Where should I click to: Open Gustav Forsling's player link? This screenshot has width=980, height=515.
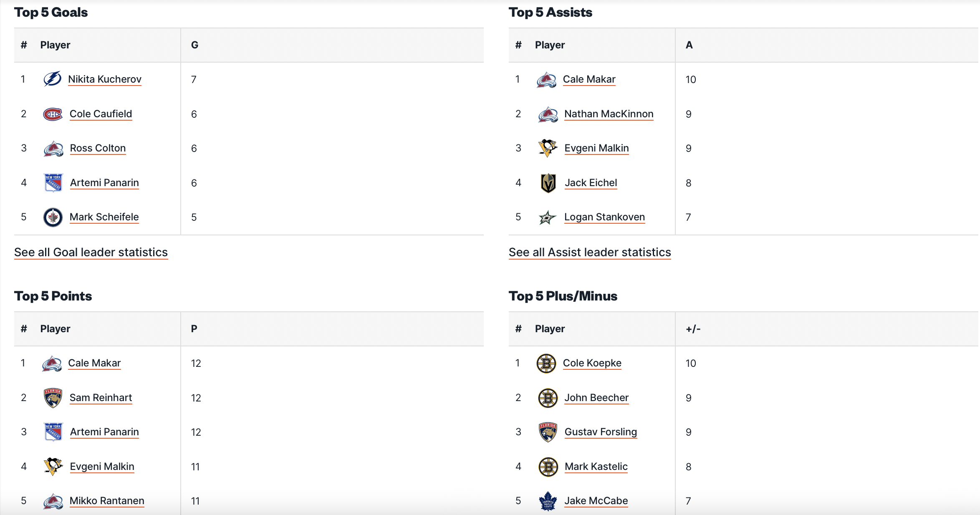click(x=601, y=432)
